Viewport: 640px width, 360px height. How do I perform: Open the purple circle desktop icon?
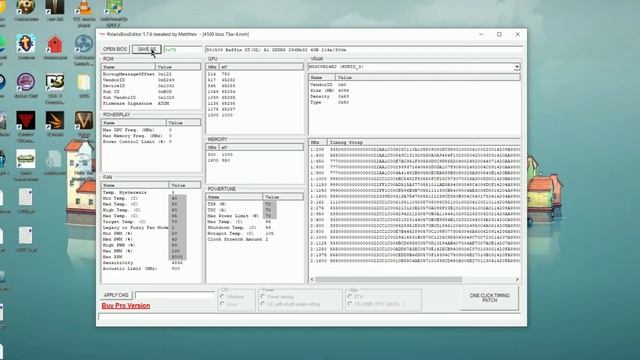(x=26, y=82)
